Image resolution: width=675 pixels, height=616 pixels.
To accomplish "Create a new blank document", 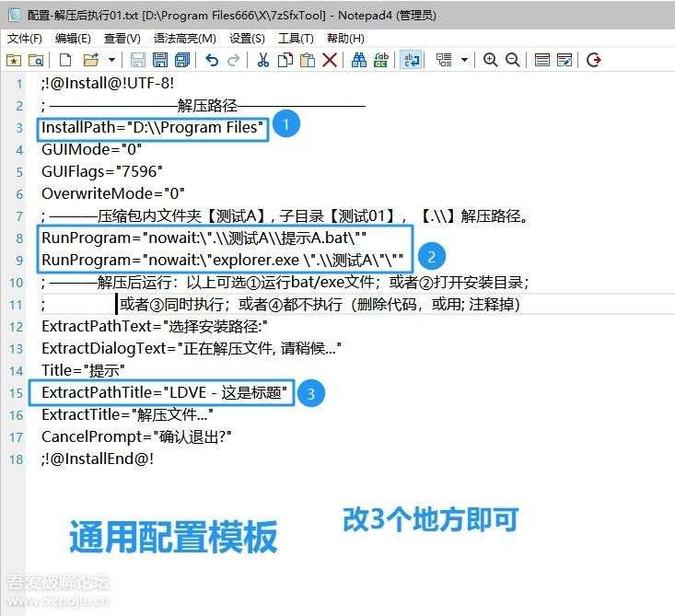I will tap(65, 60).
